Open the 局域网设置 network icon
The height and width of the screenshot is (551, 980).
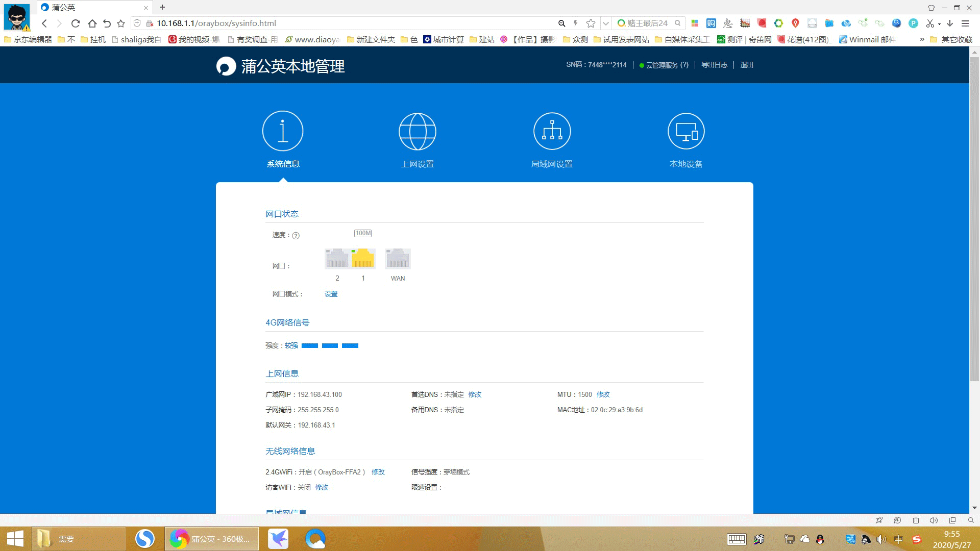pyautogui.click(x=552, y=131)
